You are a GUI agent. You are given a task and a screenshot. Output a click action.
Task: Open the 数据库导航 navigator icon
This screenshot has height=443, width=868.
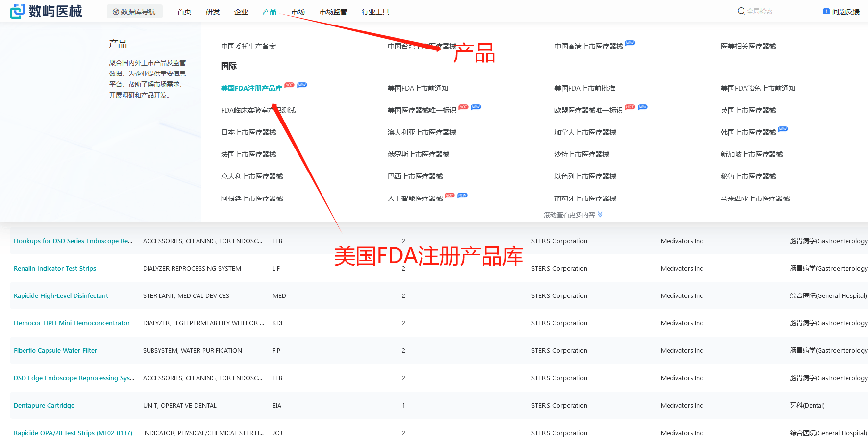pyautogui.click(x=116, y=11)
